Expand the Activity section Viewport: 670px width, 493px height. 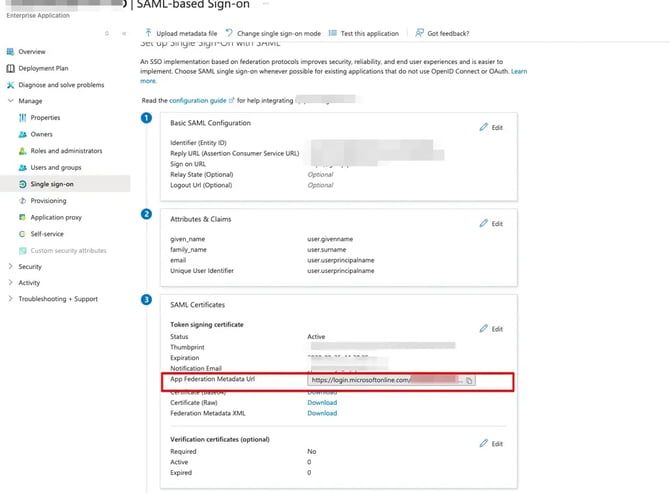tap(11, 282)
